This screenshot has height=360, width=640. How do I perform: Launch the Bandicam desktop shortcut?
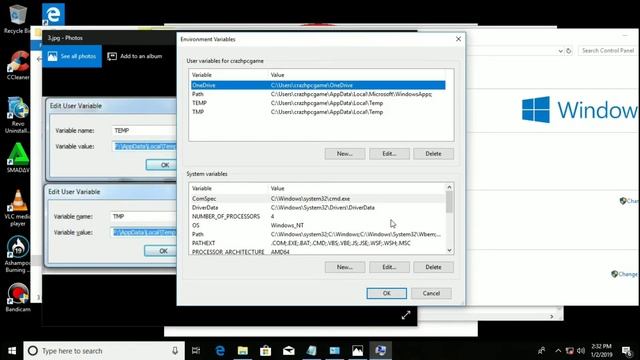click(x=17, y=298)
